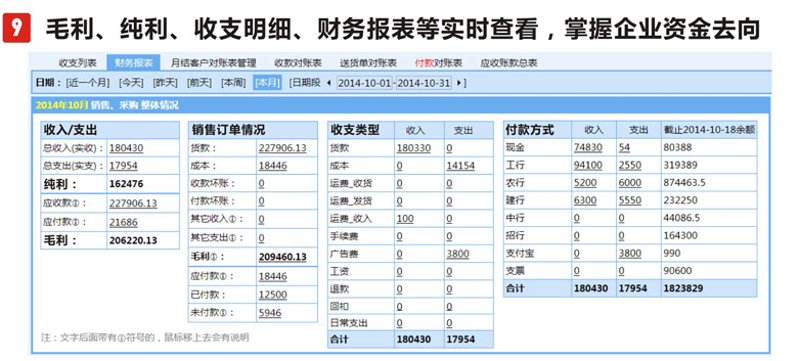
Task: Open 手续费 income value 0
Action: coord(399,237)
